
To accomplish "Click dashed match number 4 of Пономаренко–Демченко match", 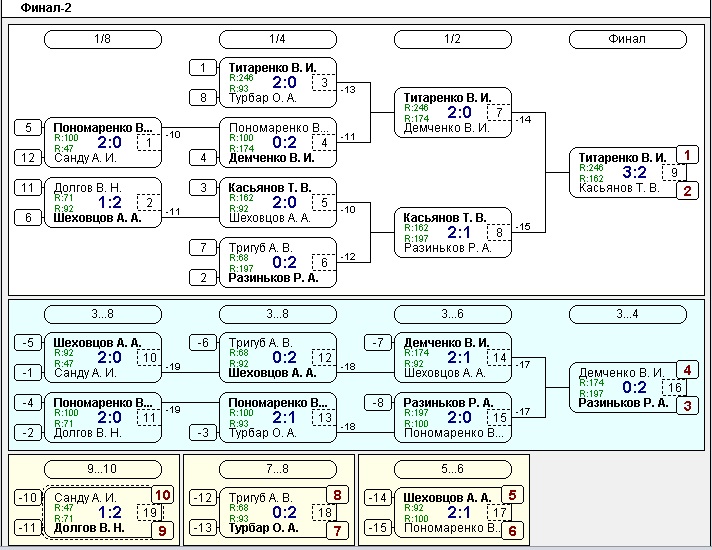I will click(324, 143).
